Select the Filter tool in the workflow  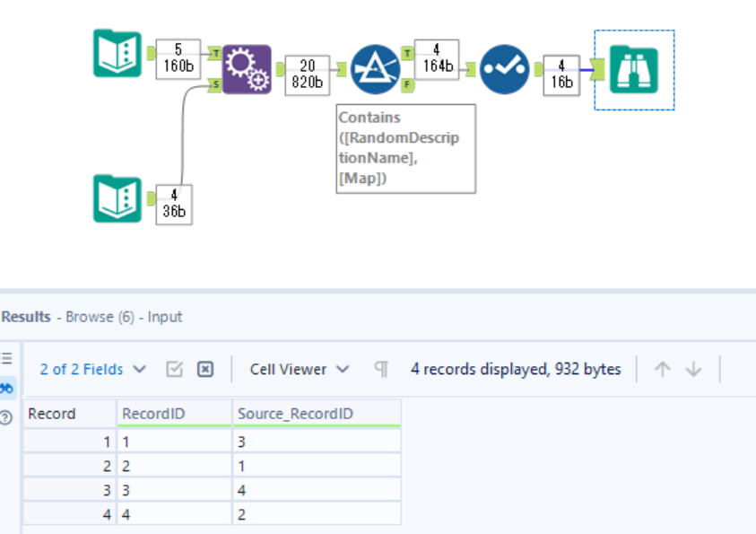[378, 66]
